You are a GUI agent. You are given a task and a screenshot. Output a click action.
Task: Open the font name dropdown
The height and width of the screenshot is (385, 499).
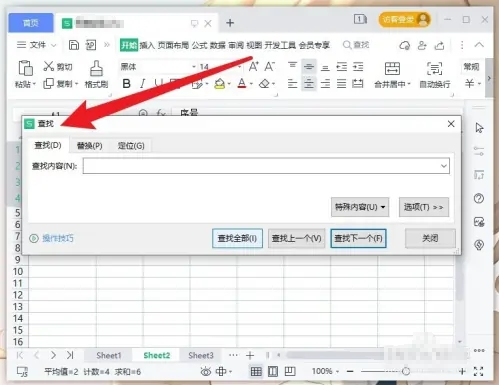tap(194, 67)
